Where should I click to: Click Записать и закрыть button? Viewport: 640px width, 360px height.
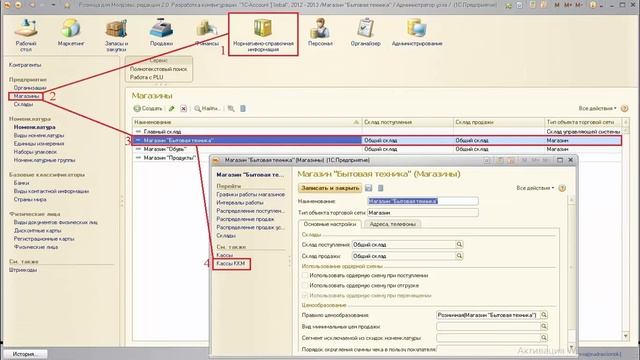coord(330,188)
